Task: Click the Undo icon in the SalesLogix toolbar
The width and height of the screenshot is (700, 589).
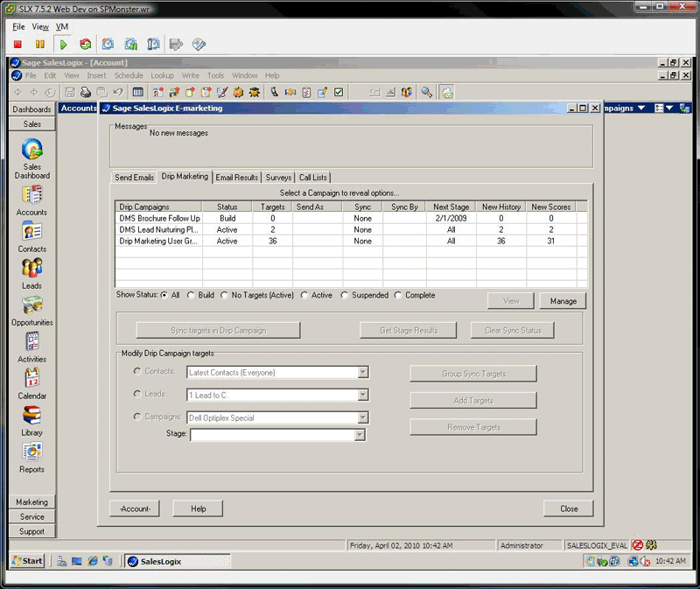Action: (x=118, y=93)
